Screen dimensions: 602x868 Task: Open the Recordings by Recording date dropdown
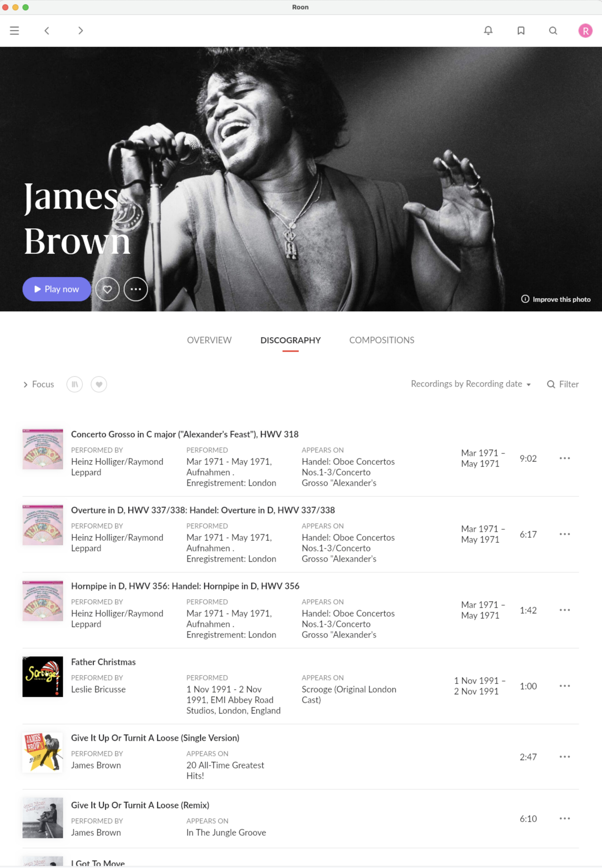[471, 384]
